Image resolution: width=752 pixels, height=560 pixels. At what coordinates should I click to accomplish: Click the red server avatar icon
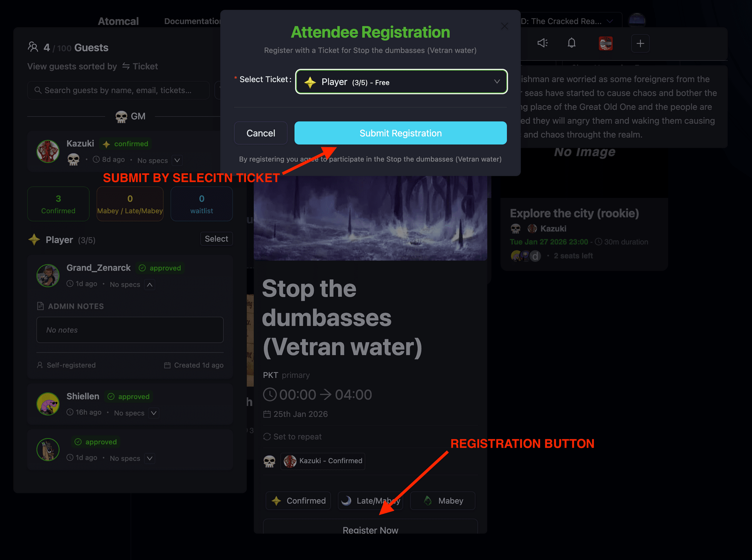coord(605,44)
